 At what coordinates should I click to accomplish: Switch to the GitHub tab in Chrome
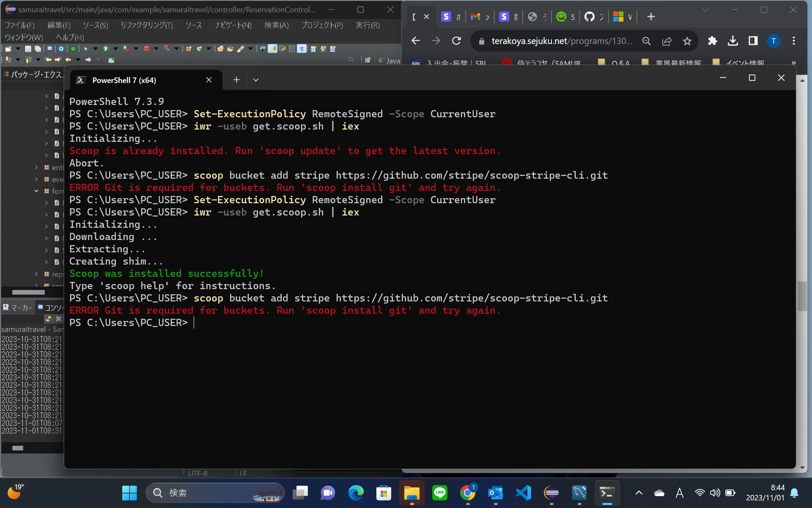coord(594,17)
